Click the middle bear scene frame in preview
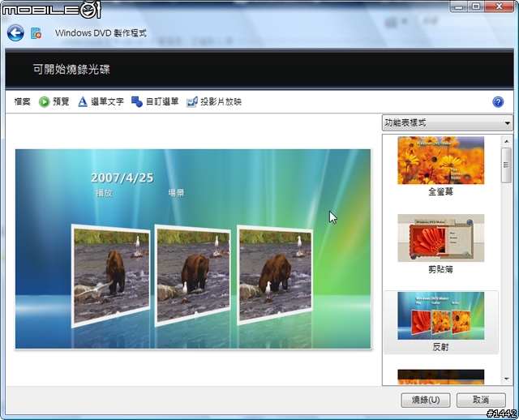 [x=193, y=276]
